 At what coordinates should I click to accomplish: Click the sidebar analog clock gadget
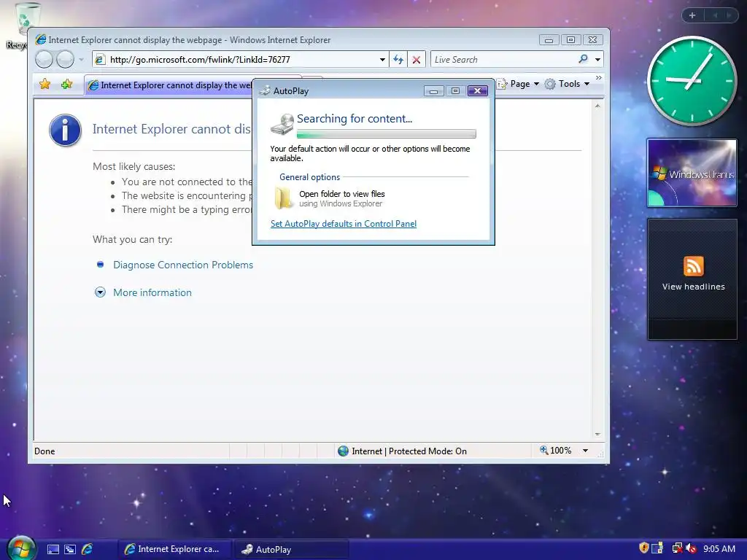(692, 81)
